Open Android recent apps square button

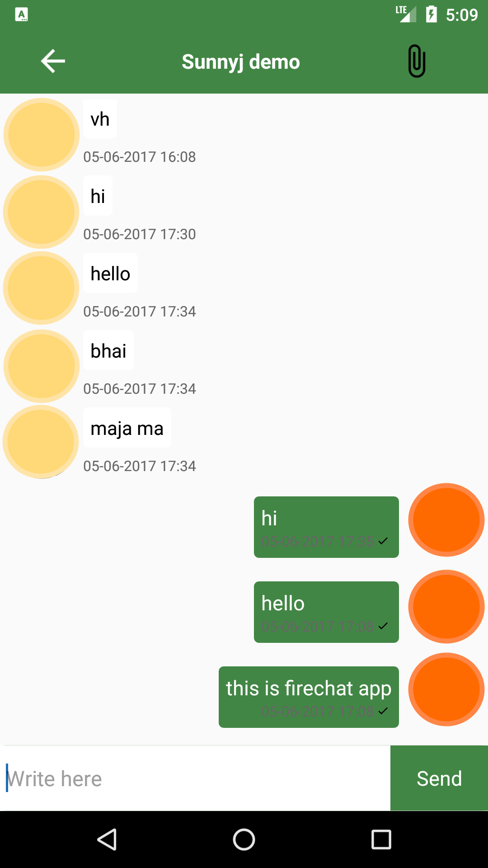[381, 840]
